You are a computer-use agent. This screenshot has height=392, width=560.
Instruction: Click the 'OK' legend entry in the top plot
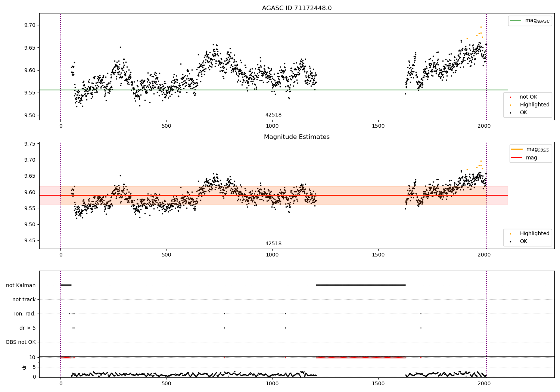(x=523, y=112)
